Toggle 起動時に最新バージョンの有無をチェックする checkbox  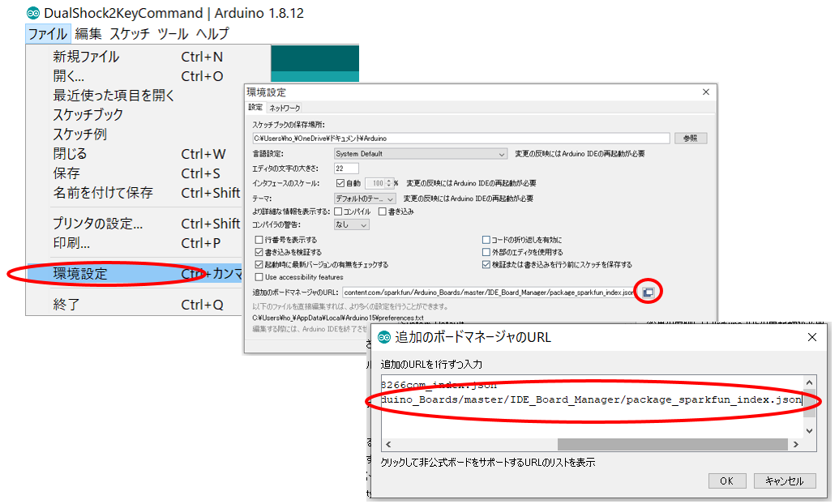click(259, 264)
